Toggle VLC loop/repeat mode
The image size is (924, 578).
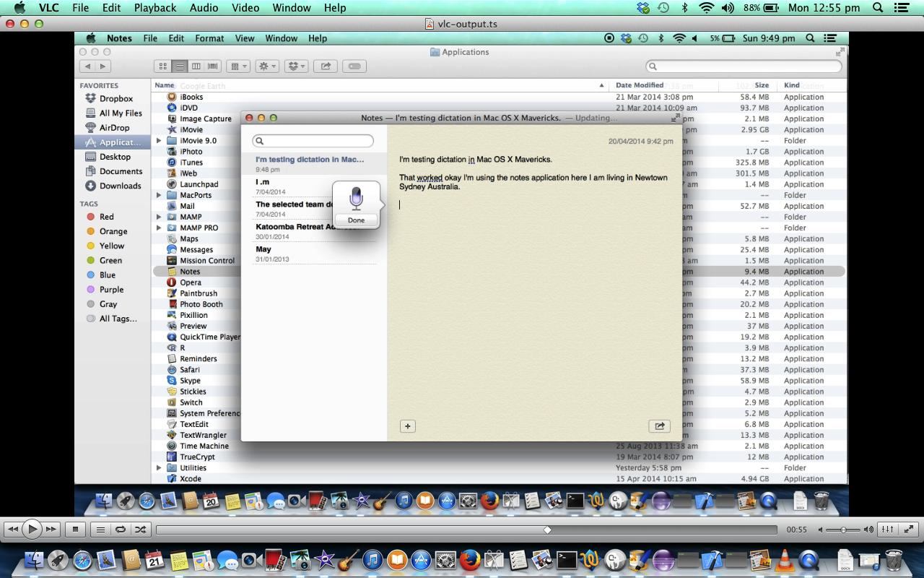(x=121, y=530)
